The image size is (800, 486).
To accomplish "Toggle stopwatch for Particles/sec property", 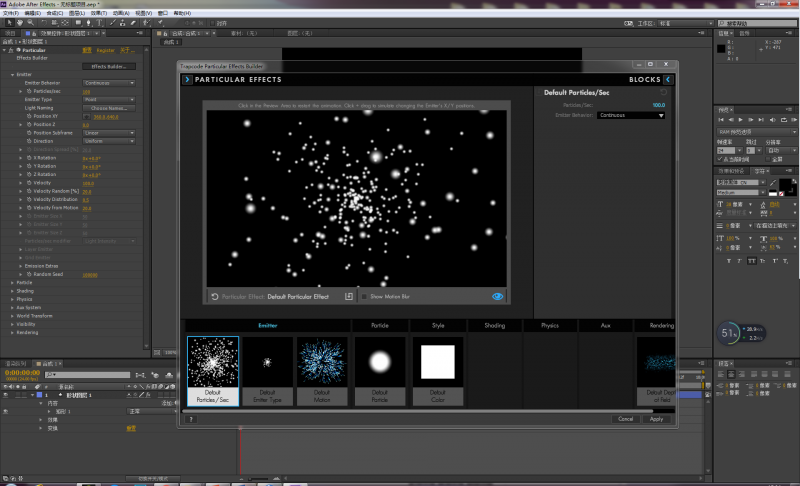I will (29, 91).
